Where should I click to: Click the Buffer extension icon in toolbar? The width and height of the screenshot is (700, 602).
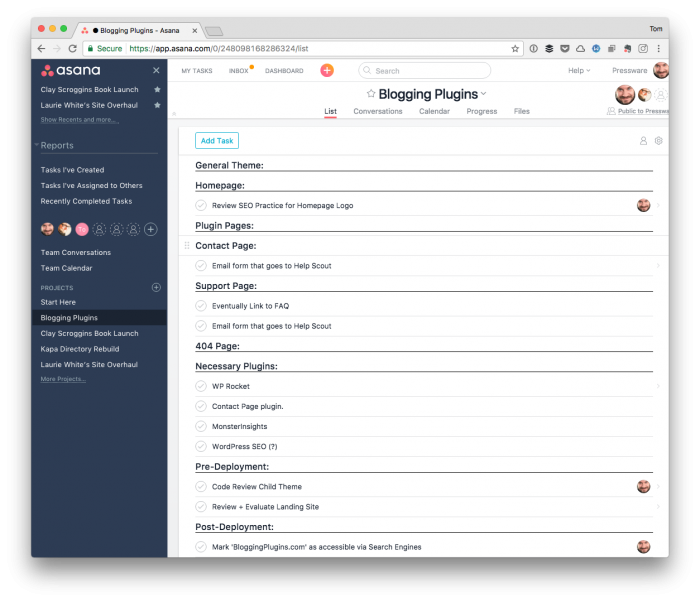click(549, 49)
